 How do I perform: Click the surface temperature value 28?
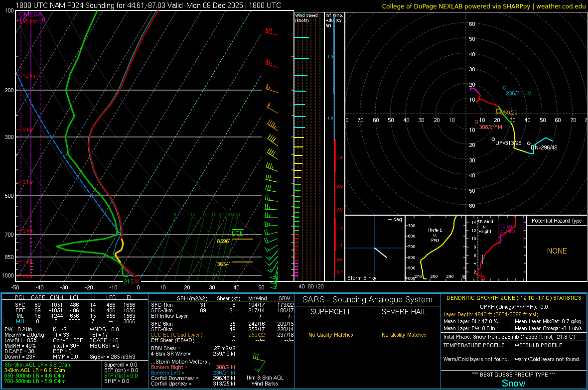point(136,281)
